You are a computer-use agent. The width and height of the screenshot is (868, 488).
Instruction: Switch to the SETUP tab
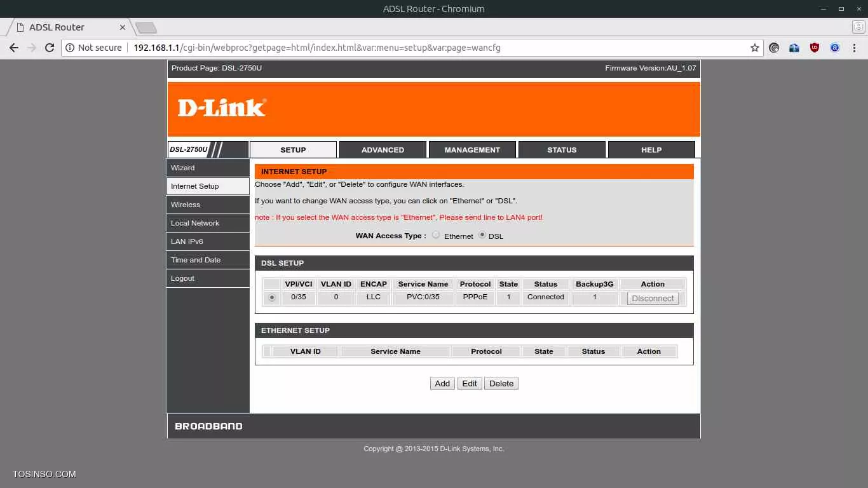click(293, 150)
